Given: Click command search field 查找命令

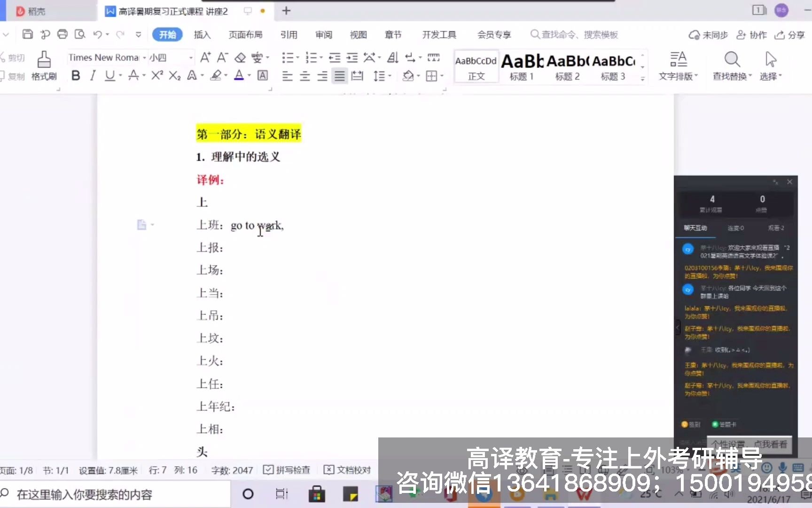Looking at the screenshot, I should 574,34.
